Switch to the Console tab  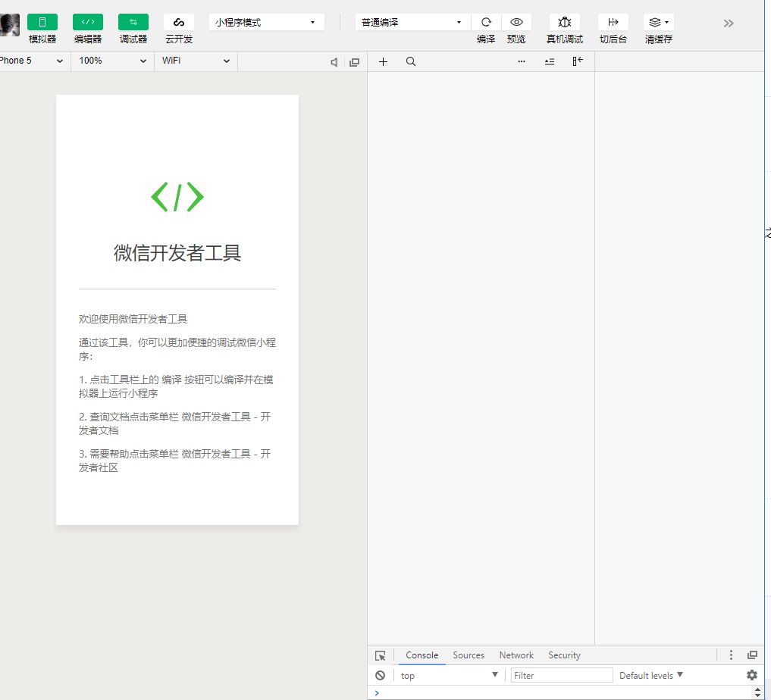[422, 655]
